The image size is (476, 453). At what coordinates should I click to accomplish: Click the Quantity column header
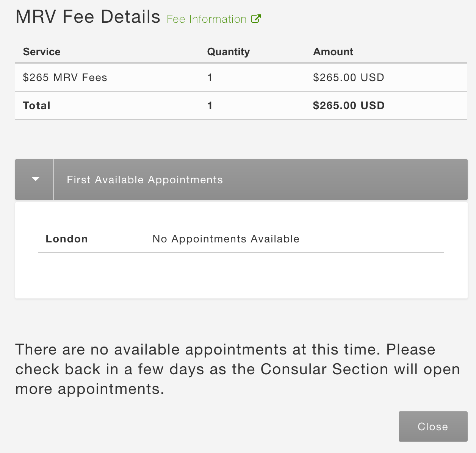click(x=228, y=52)
